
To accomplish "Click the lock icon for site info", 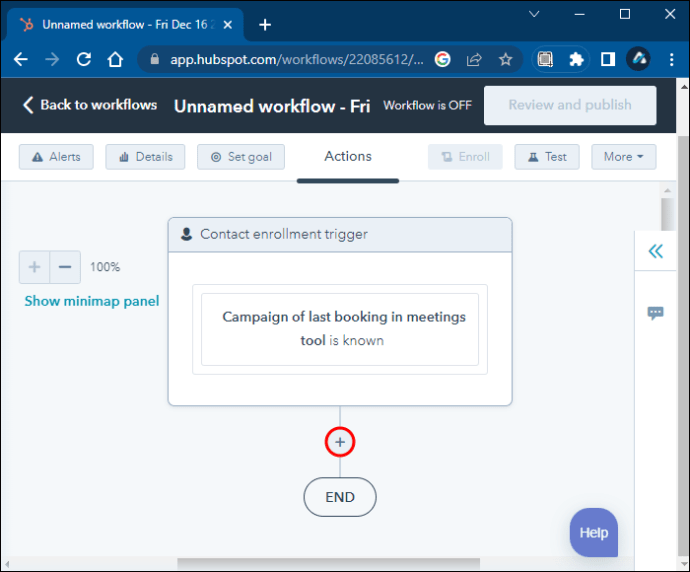I will [154, 59].
